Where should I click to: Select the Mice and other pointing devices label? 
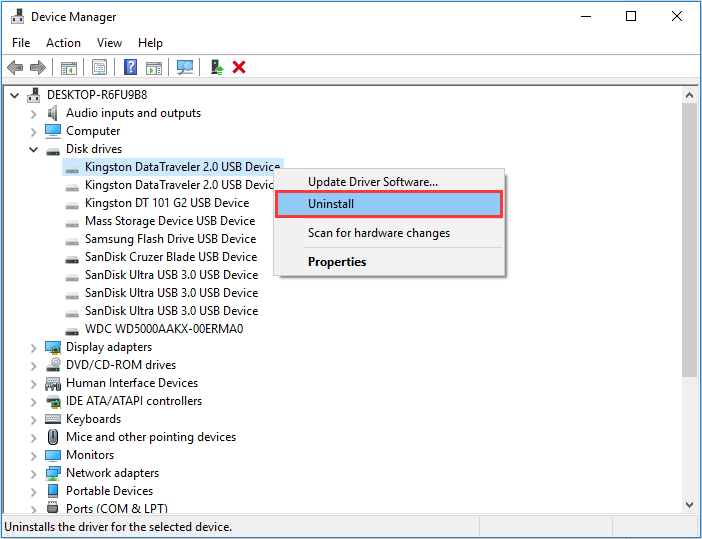[151, 437]
